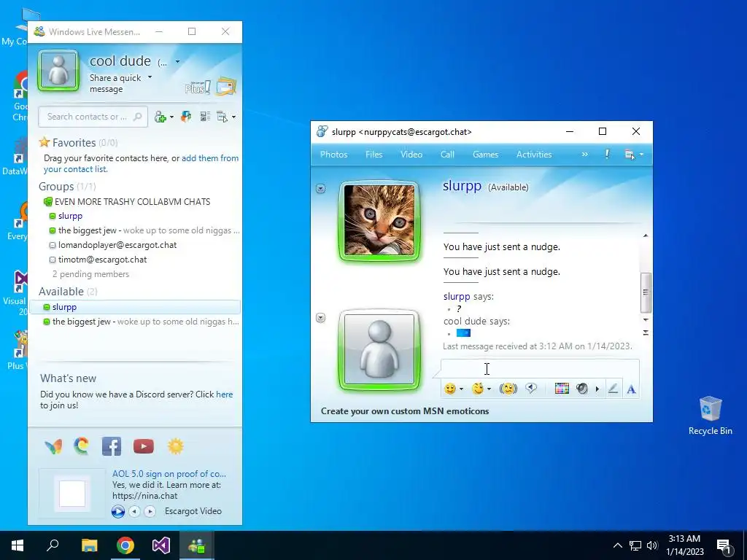Click the 2 pending members text
This screenshot has height=560, width=747.
(x=90, y=274)
